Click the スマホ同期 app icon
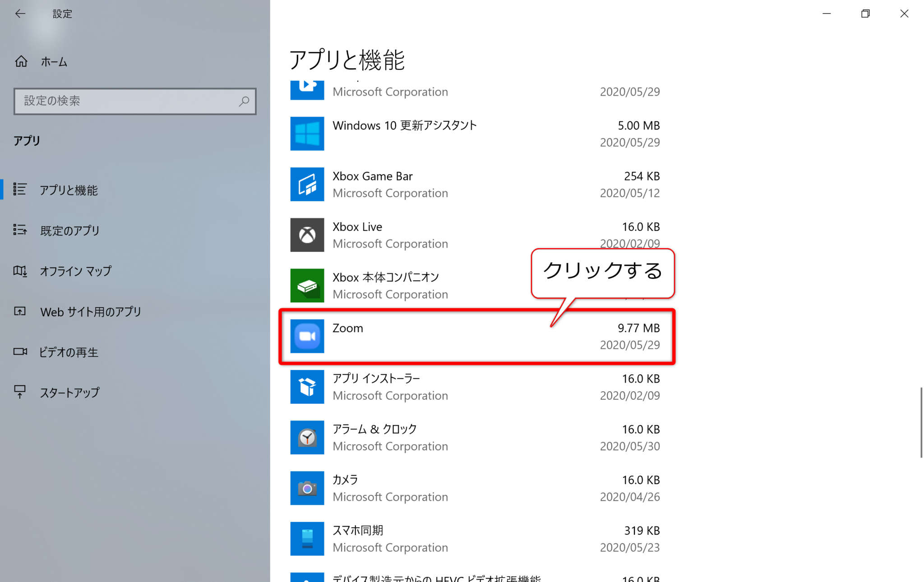The height and width of the screenshot is (582, 924). [x=307, y=538]
